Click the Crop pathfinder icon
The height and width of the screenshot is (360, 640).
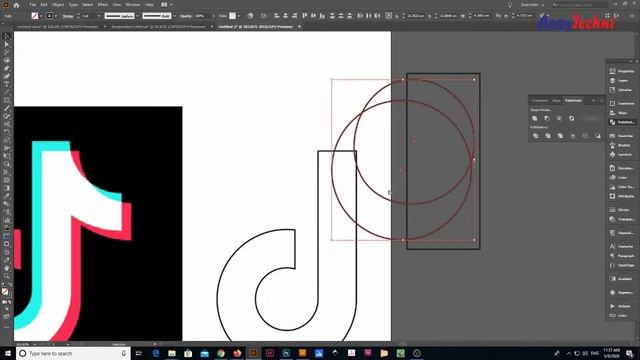pyautogui.click(x=573, y=136)
